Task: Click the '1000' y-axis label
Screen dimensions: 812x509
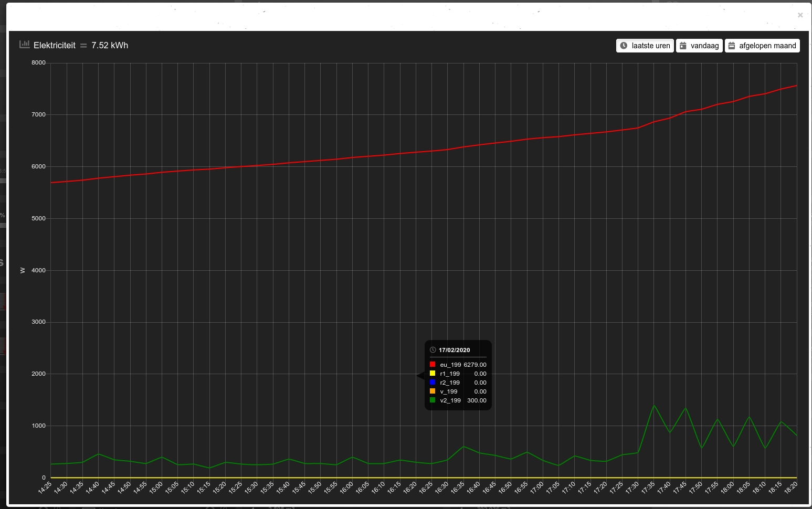Action: (x=38, y=426)
